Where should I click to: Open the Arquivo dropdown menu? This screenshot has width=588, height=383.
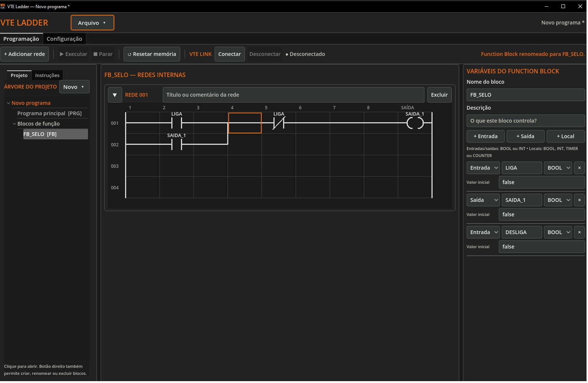click(x=93, y=23)
